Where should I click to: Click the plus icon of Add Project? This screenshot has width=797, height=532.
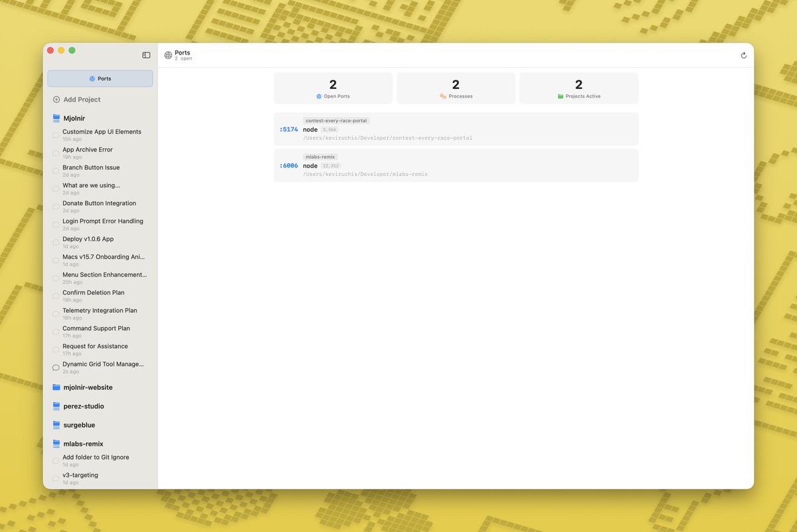pos(56,100)
